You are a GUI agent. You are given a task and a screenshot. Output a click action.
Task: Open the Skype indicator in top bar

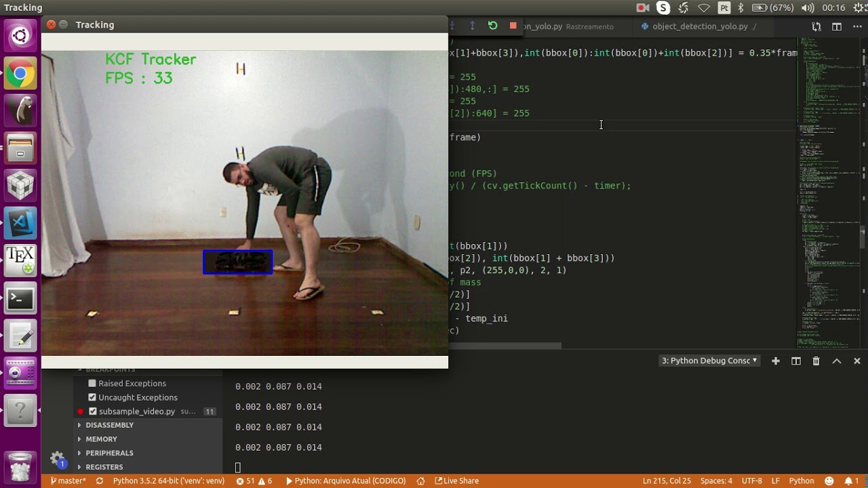pos(663,8)
